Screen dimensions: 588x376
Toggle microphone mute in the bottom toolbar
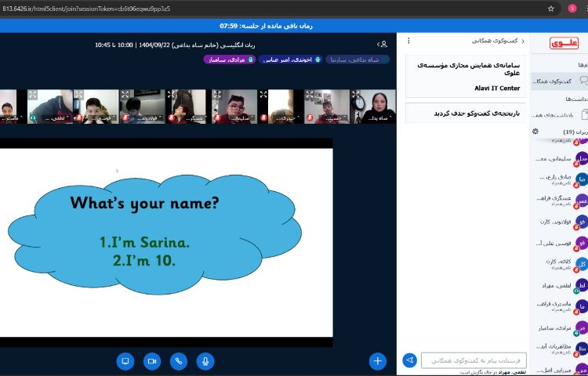point(205,361)
